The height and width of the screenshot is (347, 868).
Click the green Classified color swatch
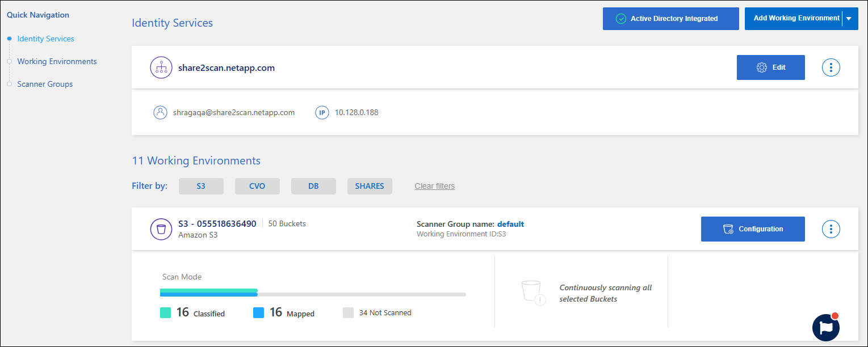point(166,312)
